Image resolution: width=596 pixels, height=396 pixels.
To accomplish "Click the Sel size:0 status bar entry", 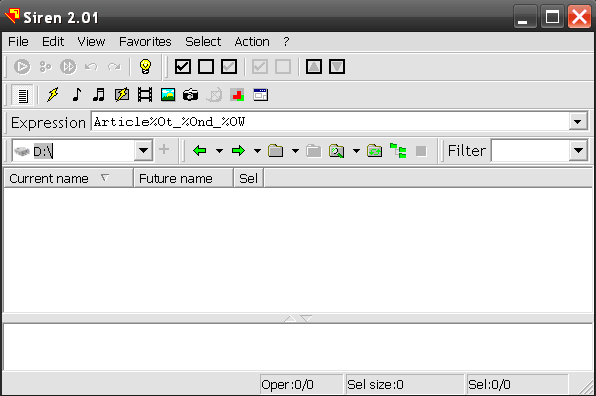I will click(405, 385).
